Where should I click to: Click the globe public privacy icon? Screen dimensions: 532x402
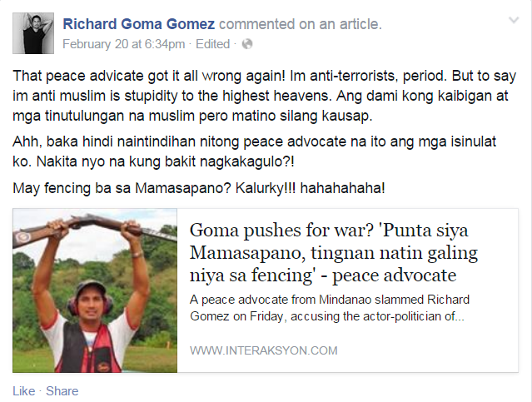pos(247,44)
